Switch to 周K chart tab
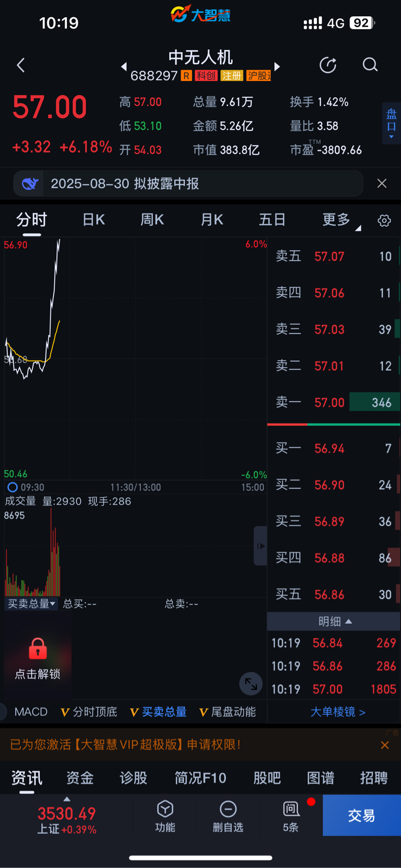The width and height of the screenshot is (401, 868). pos(152,220)
